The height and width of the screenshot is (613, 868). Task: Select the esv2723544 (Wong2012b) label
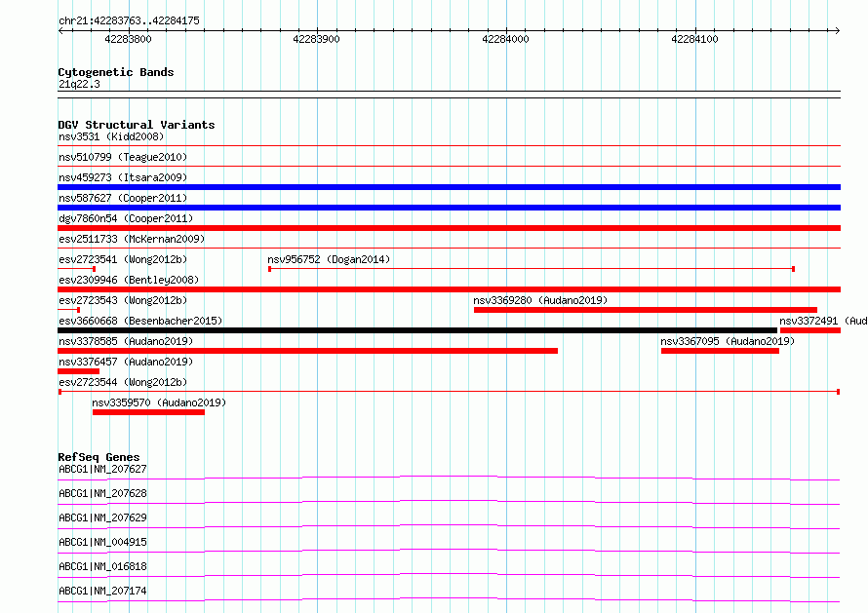click(123, 382)
